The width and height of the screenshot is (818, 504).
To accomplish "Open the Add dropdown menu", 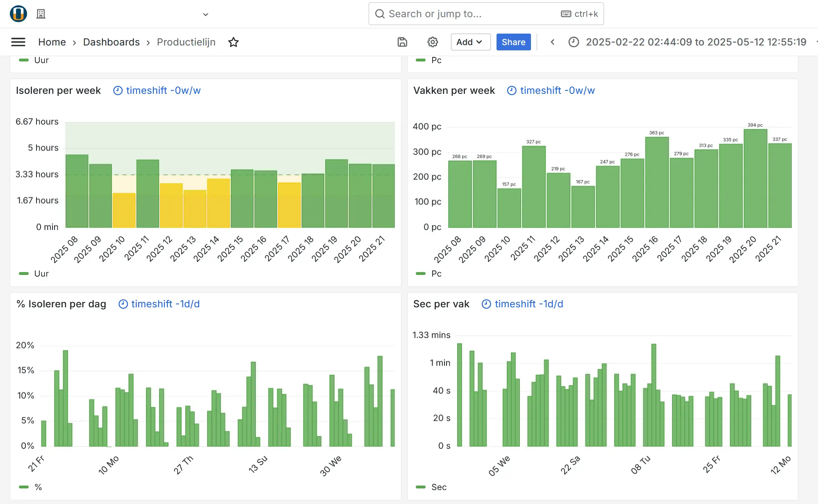I will tap(470, 42).
